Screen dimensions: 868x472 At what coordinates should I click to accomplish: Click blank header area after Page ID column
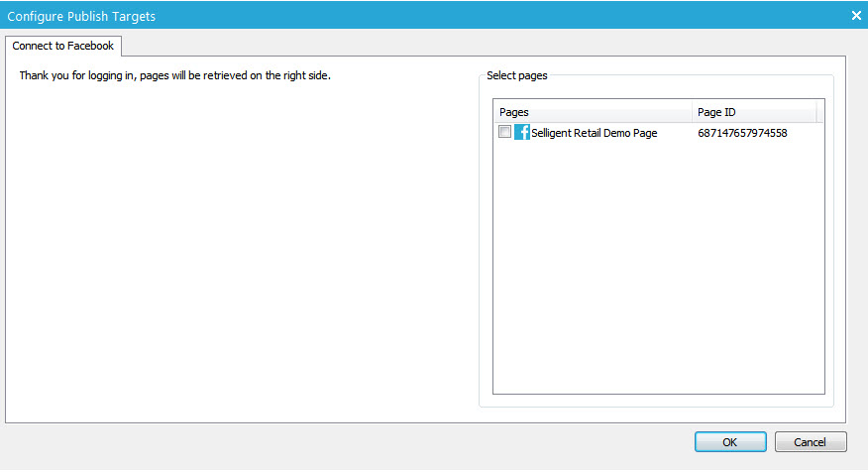(820, 112)
